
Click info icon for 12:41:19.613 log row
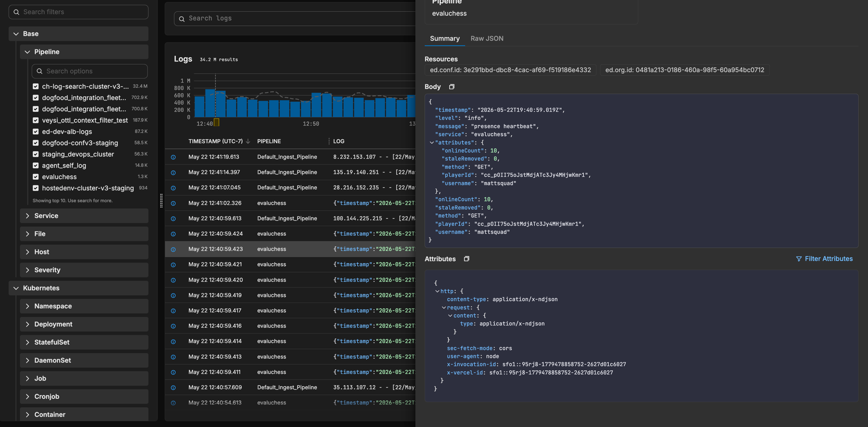(x=173, y=157)
